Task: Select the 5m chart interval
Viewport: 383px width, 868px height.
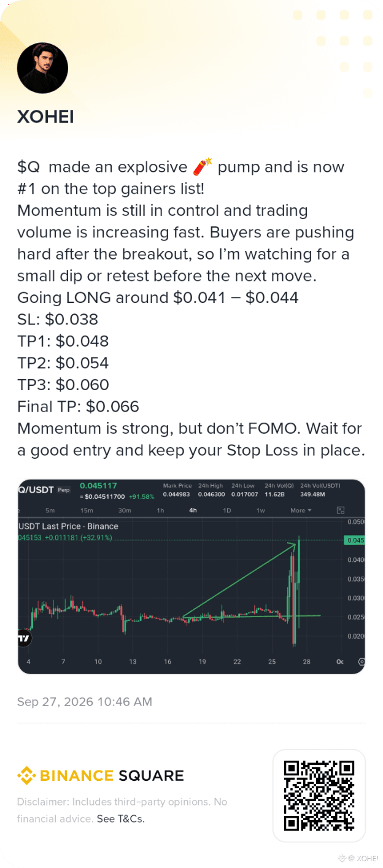Action: [x=50, y=510]
